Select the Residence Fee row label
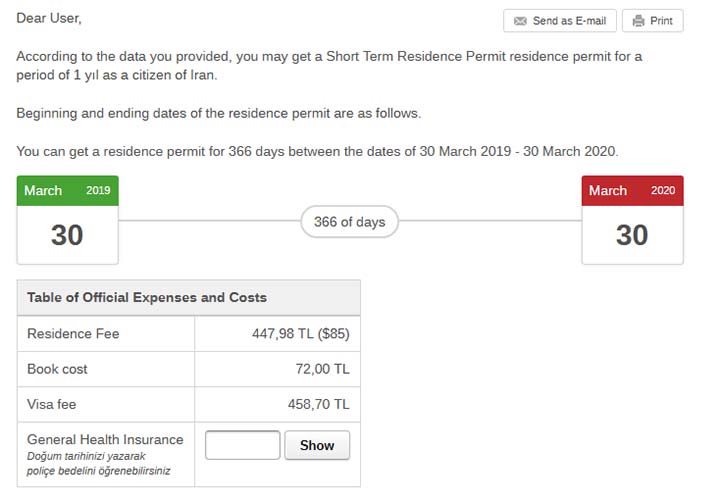 coord(73,333)
